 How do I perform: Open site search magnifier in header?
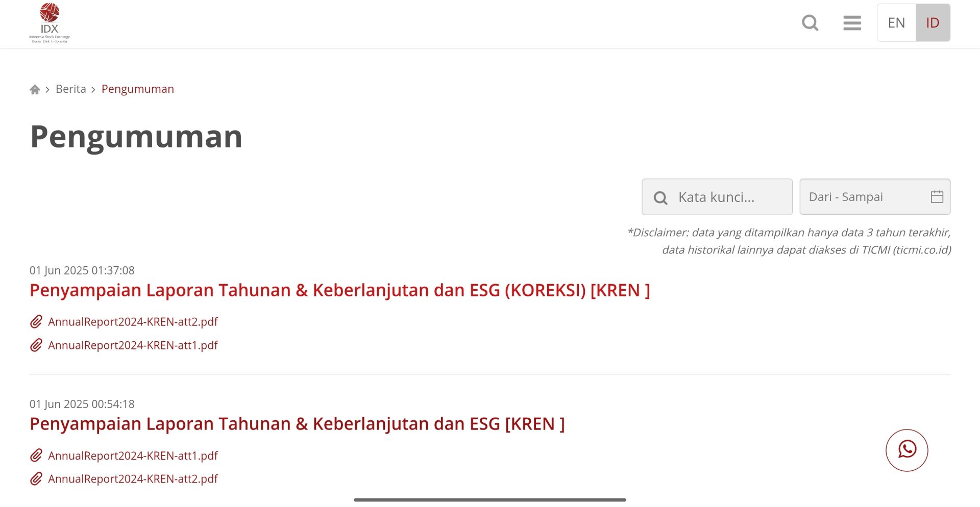[810, 23]
